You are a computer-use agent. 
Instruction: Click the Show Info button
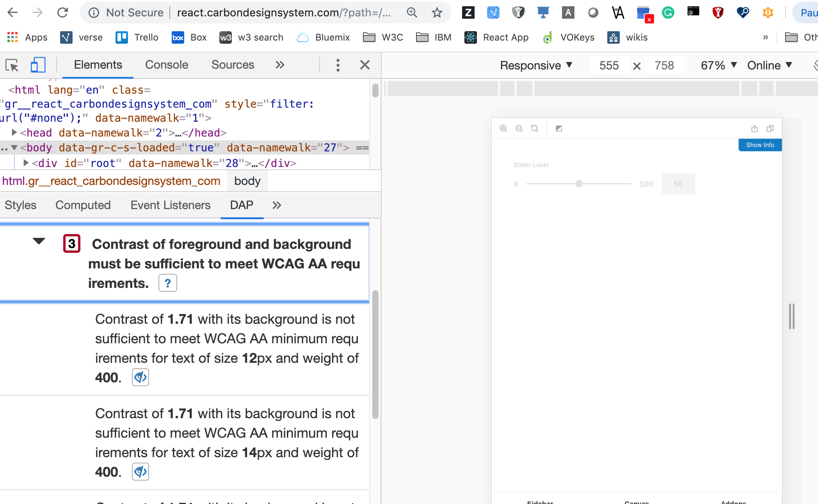[x=759, y=145]
